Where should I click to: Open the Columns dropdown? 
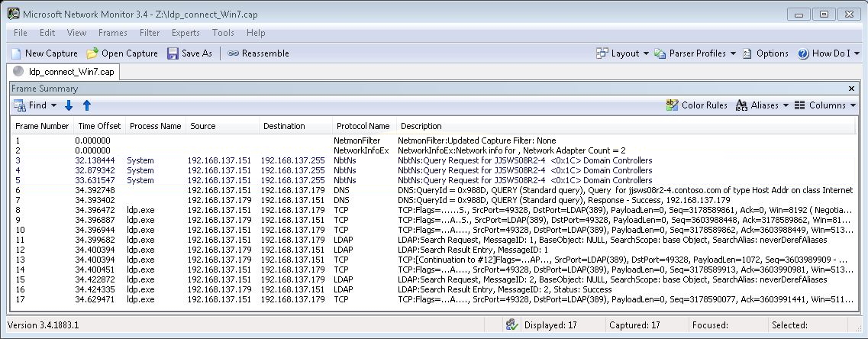coord(824,105)
